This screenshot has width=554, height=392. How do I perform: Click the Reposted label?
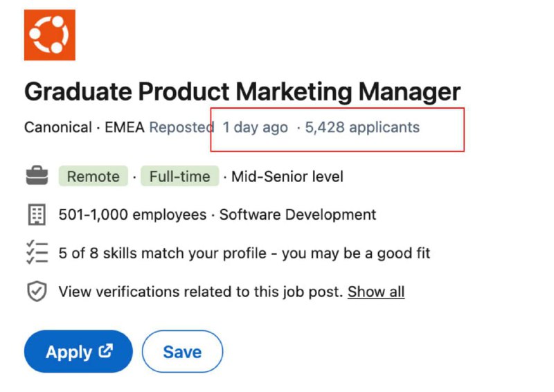coord(181,127)
